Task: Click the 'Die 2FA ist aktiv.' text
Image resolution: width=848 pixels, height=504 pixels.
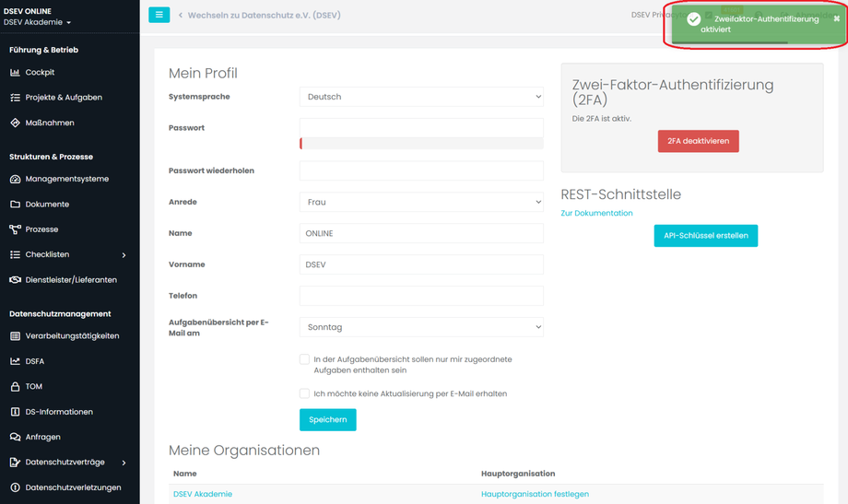Action: pos(601,119)
